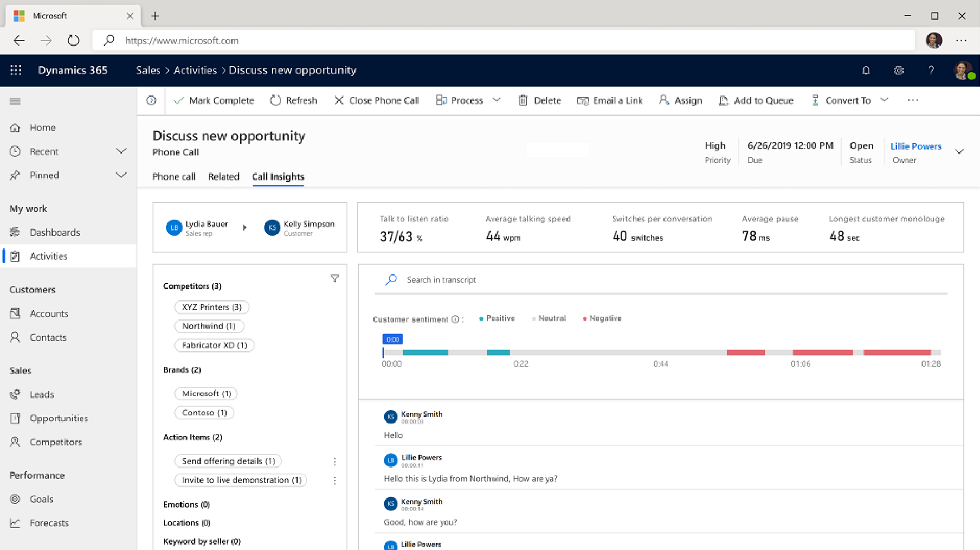Open the filter icon above Competitors list
The height and width of the screenshot is (550, 980).
(x=335, y=278)
